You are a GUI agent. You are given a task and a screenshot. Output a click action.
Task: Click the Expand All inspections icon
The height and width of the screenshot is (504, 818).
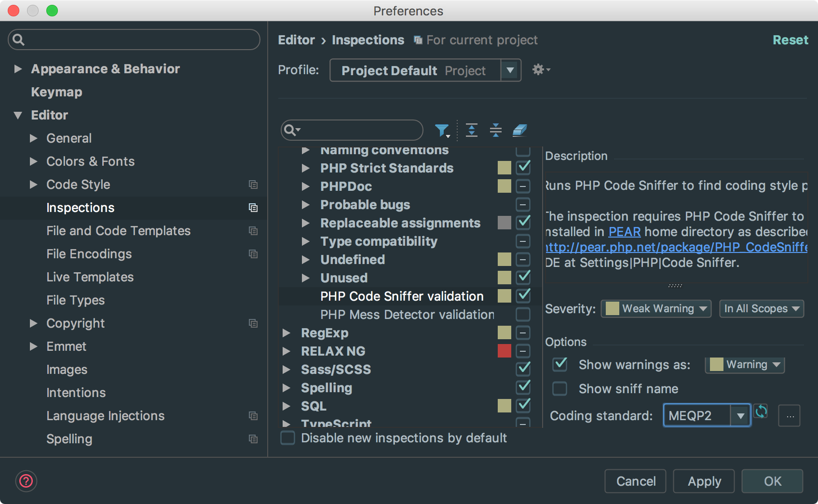[x=471, y=130]
